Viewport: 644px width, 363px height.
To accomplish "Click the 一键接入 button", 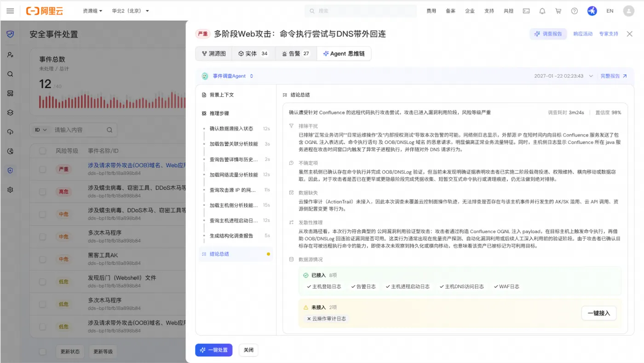I will [599, 313].
